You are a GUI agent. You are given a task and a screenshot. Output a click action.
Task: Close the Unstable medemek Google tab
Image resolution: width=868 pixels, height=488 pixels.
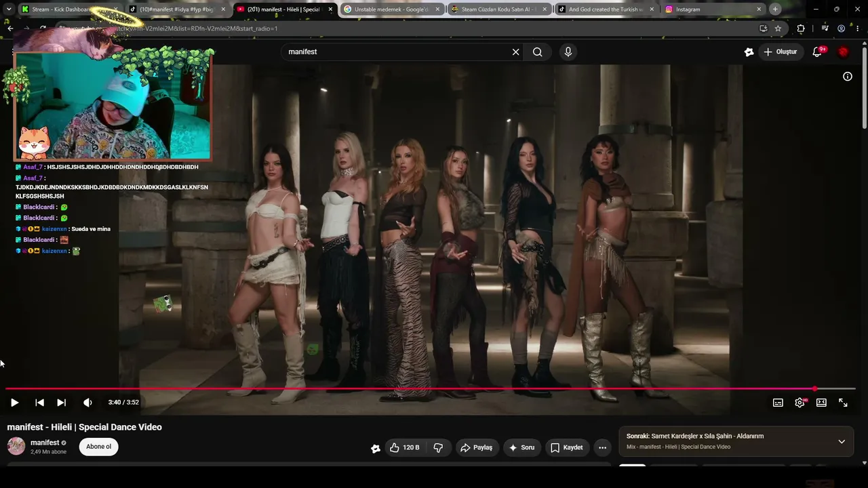click(x=437, y=9)
